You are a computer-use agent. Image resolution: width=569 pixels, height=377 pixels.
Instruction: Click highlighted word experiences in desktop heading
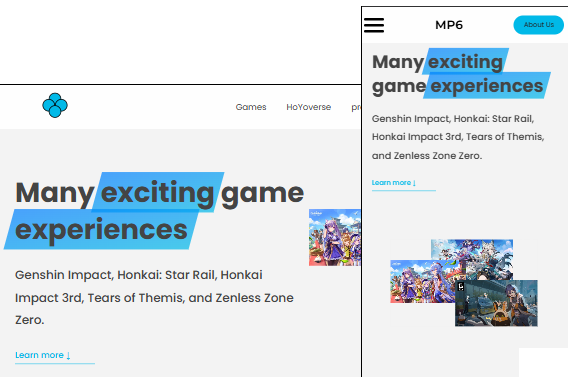coord(101,230)
